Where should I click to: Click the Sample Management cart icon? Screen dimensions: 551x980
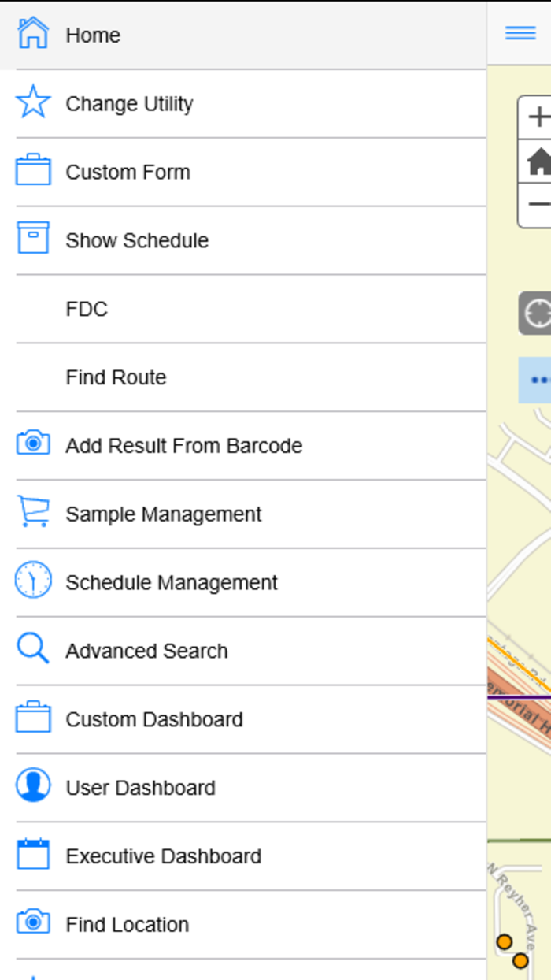[33, 513]
